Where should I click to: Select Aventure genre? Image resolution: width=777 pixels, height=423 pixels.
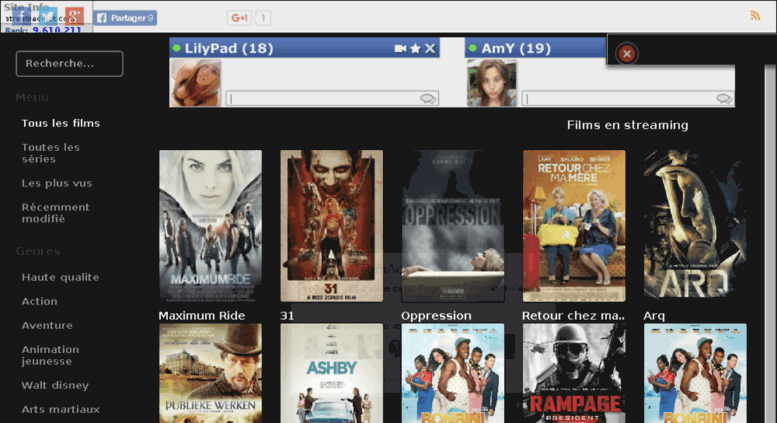47,325
